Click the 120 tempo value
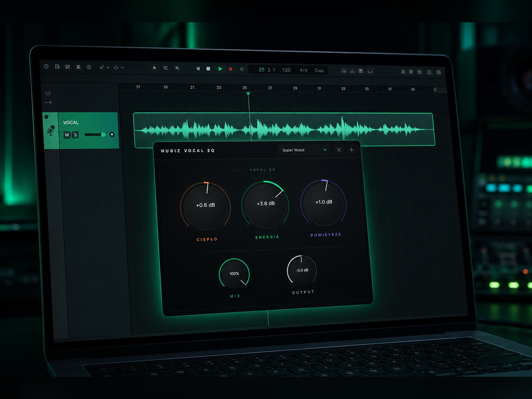The width and height of the screenshot is (532, 399). pyautogui.click(x=286, y=70)
